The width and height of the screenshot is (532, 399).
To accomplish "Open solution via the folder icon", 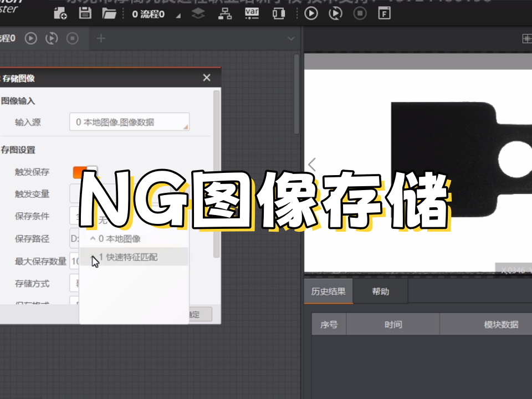I will [x=109, y=14].
